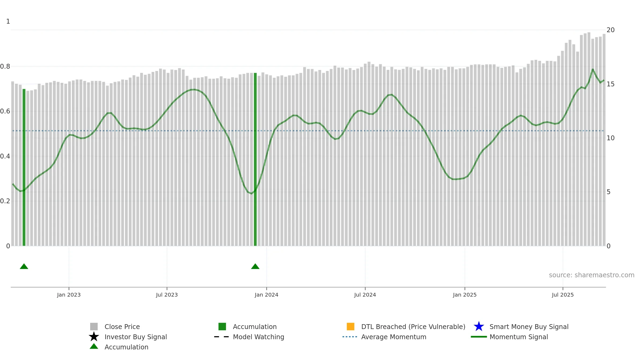The image size is (644, 362).
Task: Click the gray Close Price legend swatch
Action: (x=94, y=327)
